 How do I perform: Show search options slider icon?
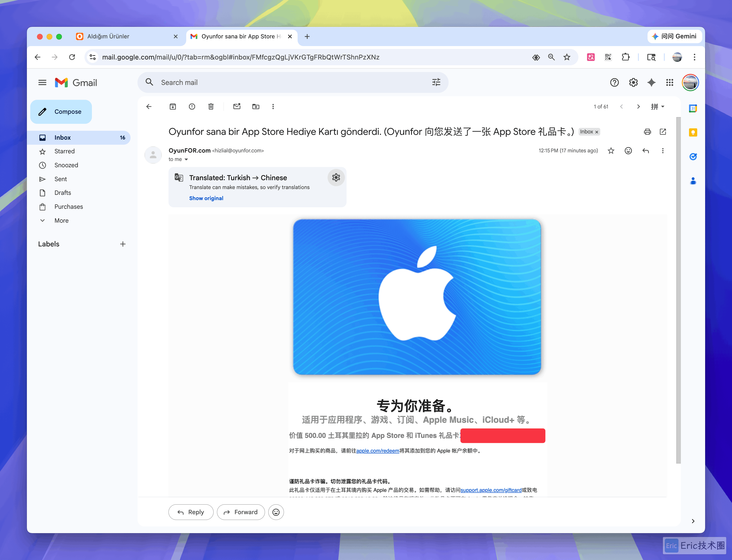pyautogui.click(x=436, y=82)
